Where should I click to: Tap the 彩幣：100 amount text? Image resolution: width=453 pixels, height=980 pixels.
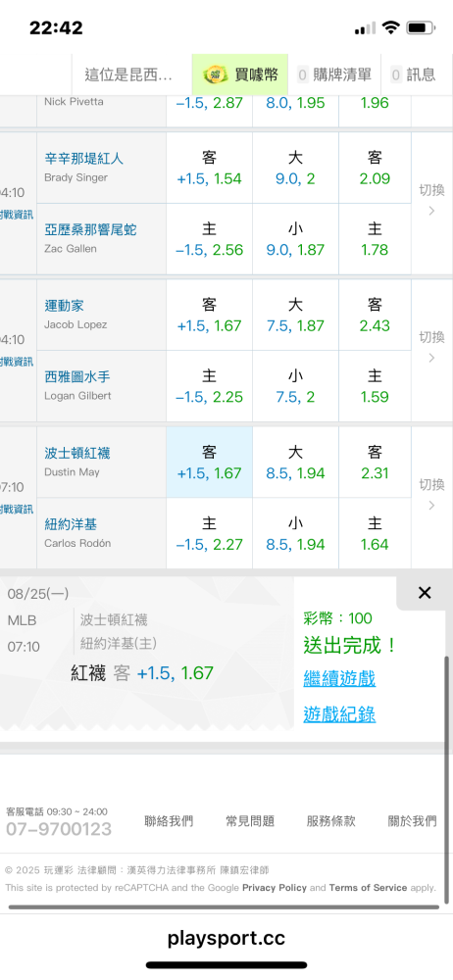pos(338,618)
